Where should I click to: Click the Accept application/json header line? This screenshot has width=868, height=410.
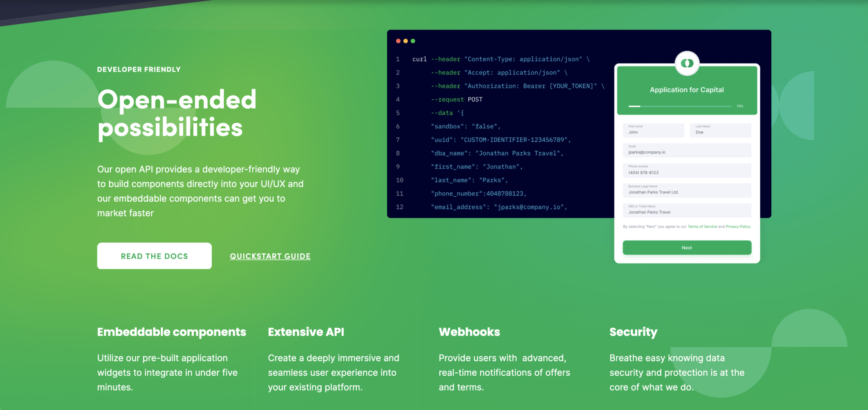pyautogui.click(x=499, y=73)
